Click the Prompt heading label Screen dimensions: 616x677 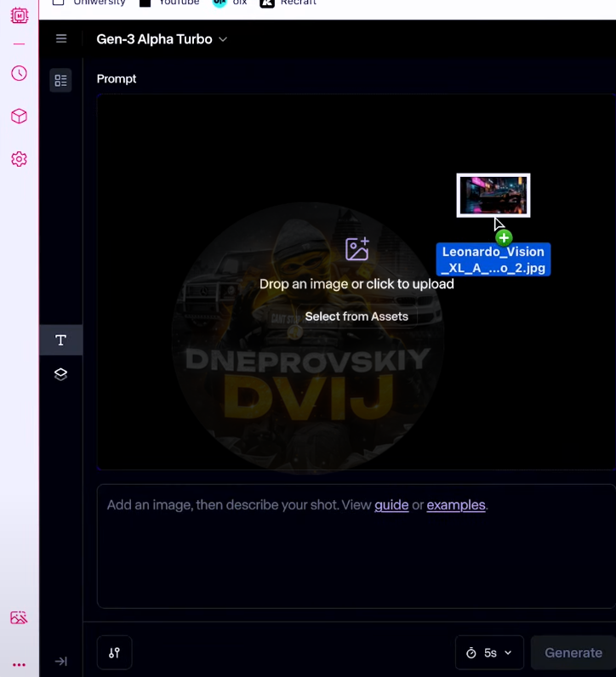117,79
